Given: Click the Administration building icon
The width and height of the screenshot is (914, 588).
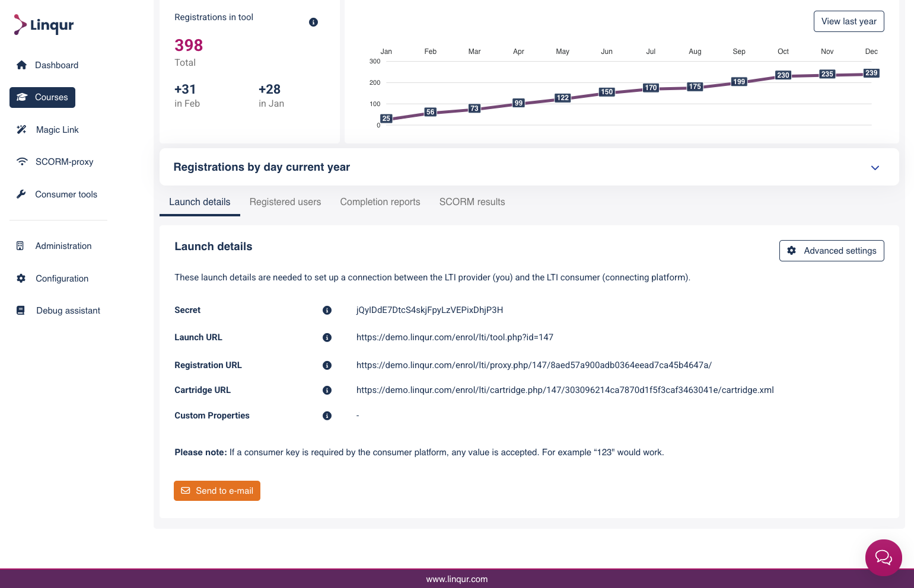Looking at the screenshot, I should [x=20, y=245].
